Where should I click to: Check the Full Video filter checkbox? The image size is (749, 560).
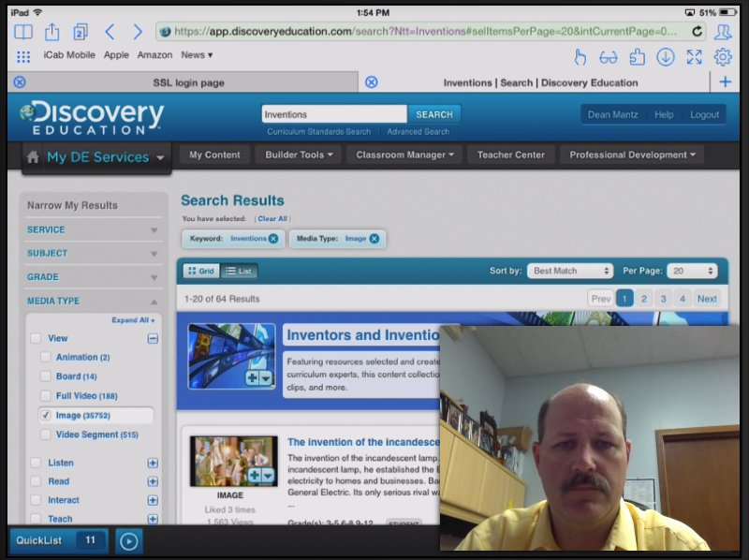tap(45, 395)
